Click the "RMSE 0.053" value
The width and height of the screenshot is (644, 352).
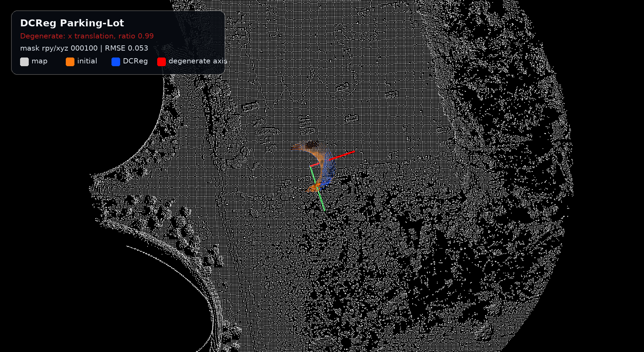[126, 48]
